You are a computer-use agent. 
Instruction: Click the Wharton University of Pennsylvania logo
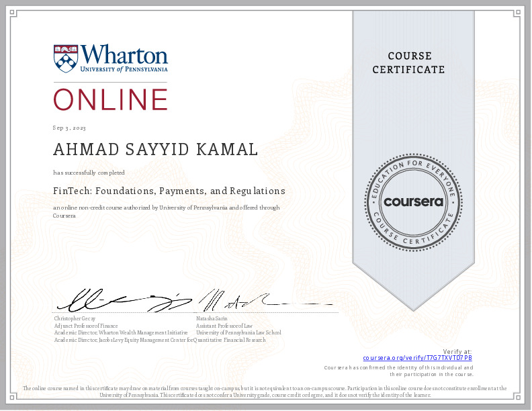[x=111, y=58]
